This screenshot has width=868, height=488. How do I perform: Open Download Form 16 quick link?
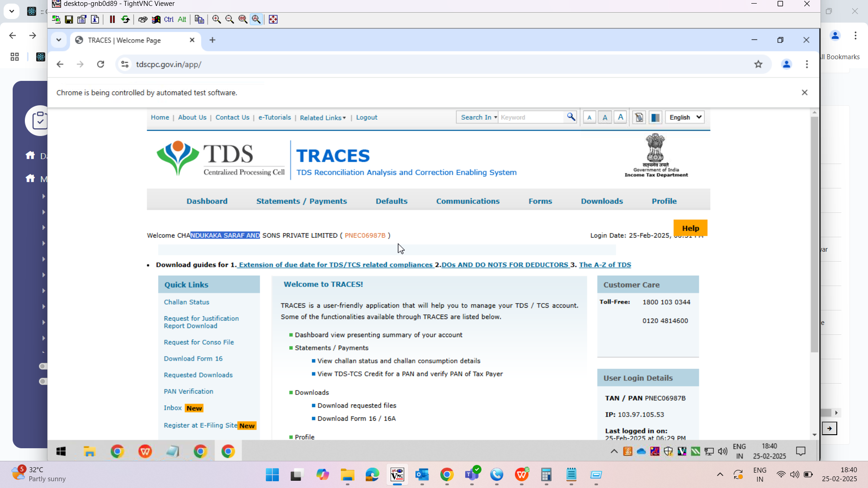tap(193, 359)
